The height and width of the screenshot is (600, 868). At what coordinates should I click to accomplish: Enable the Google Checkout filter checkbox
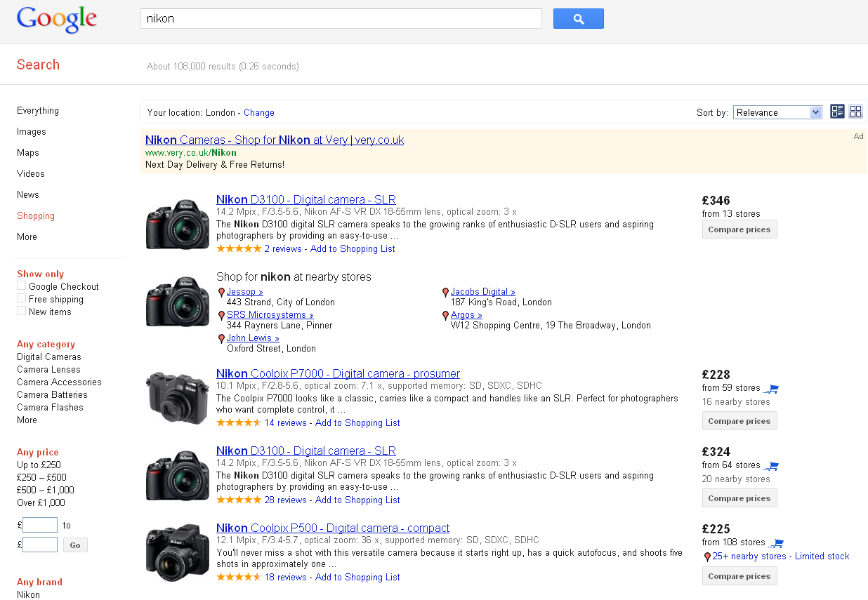coord(22,286)
